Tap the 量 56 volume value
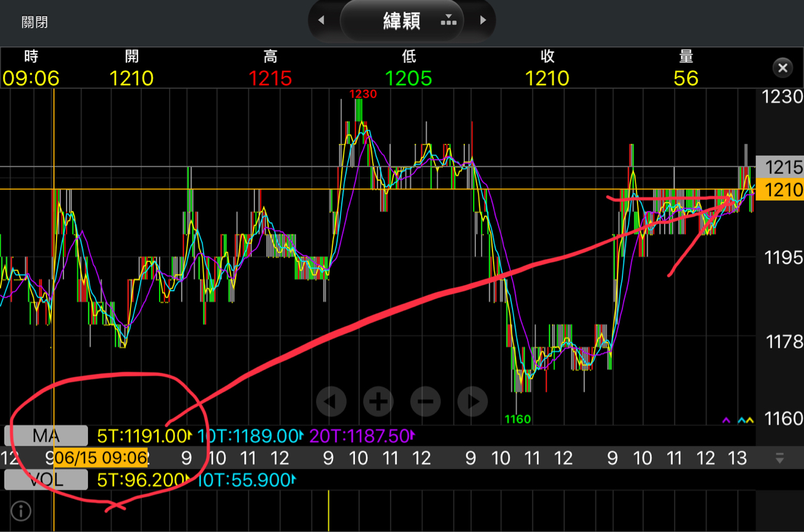 coord(686,79)
